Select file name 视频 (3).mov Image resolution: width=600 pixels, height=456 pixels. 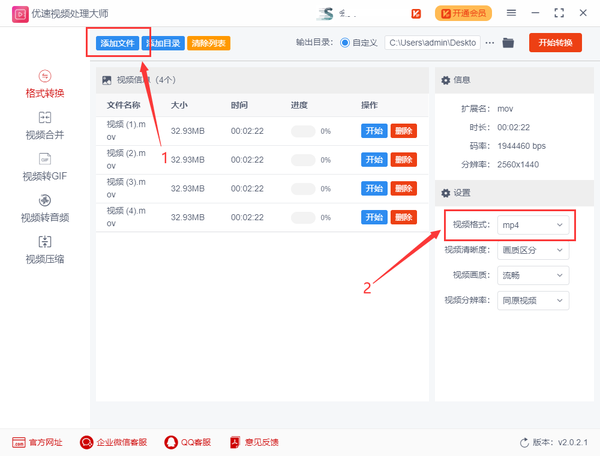click(126, 188)
